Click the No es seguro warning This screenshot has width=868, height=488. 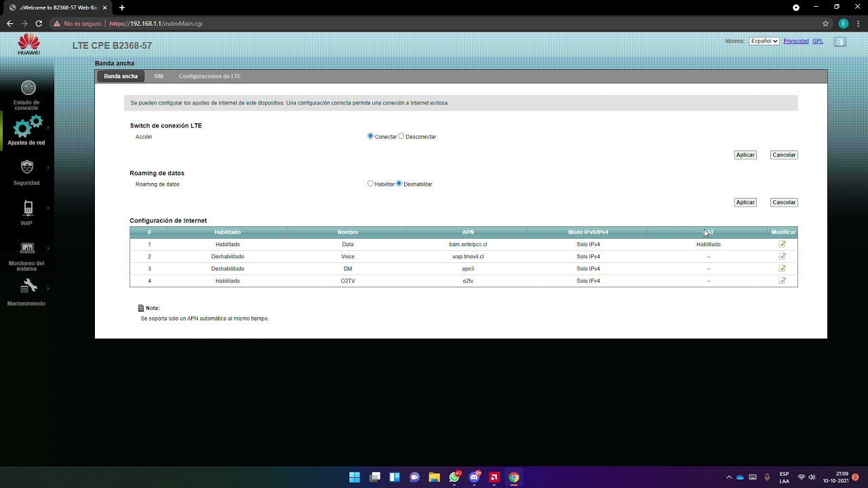[x=77, y=23]
